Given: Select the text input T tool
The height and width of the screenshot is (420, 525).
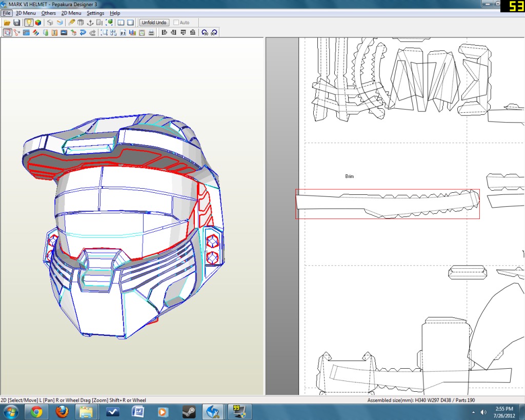Looking at the screenshot, I should tap(54, 32).
